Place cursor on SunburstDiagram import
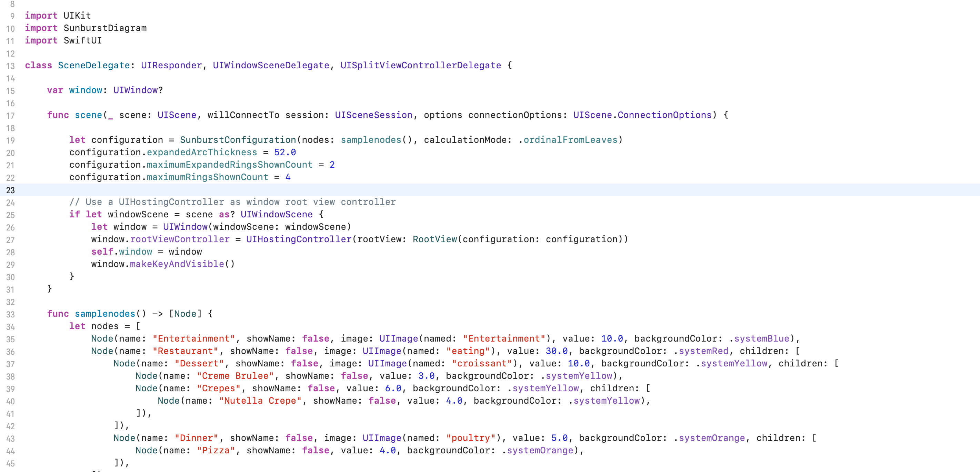The width and height of the screenshot is (980, 472). (x=104, y=28)
